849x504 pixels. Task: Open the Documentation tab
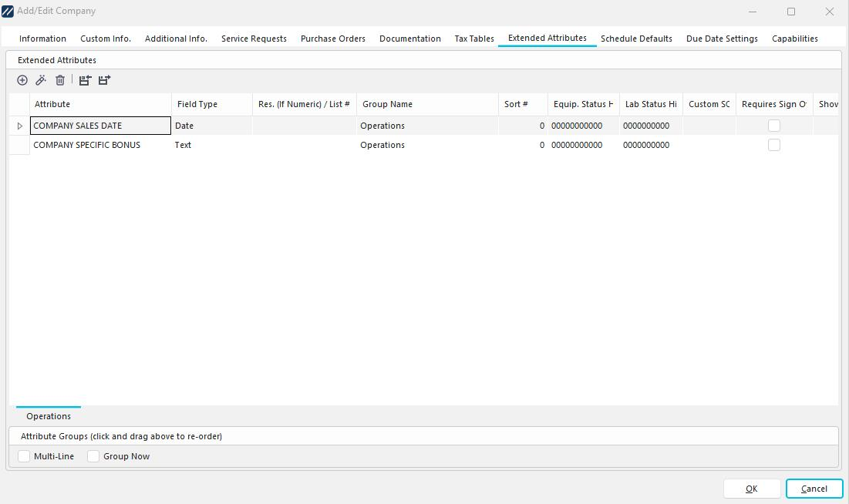[410, 39]
